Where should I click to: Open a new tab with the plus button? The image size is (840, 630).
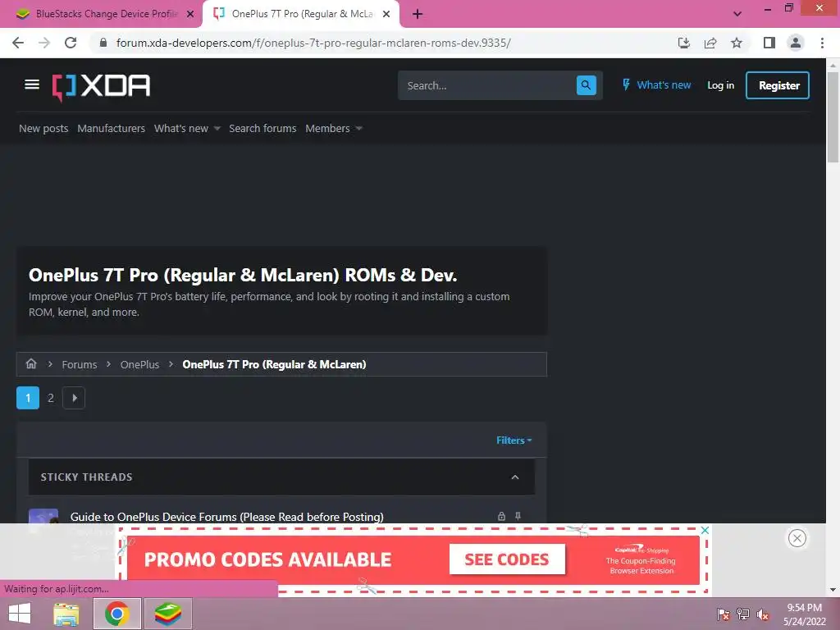tap(418, 15)
